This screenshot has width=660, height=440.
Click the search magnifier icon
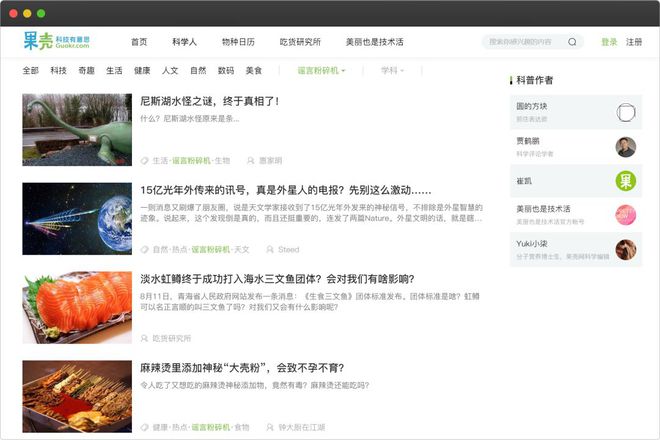coord(572,42)
